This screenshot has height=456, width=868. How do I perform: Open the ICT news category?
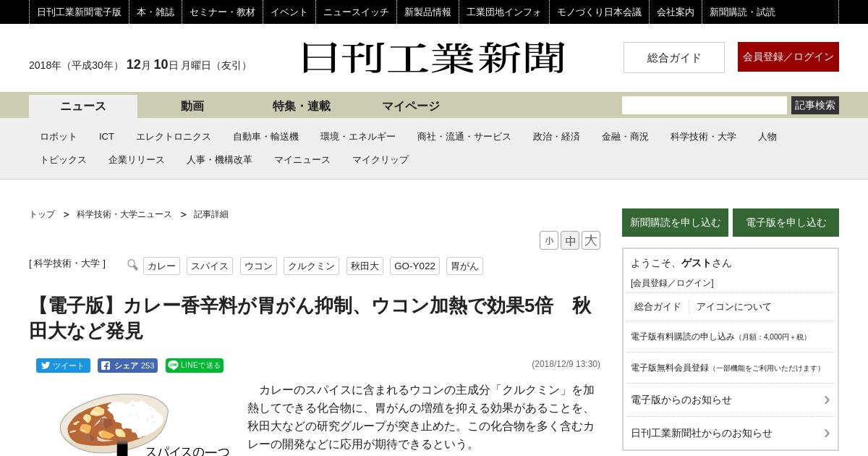(x=107, y=136)
